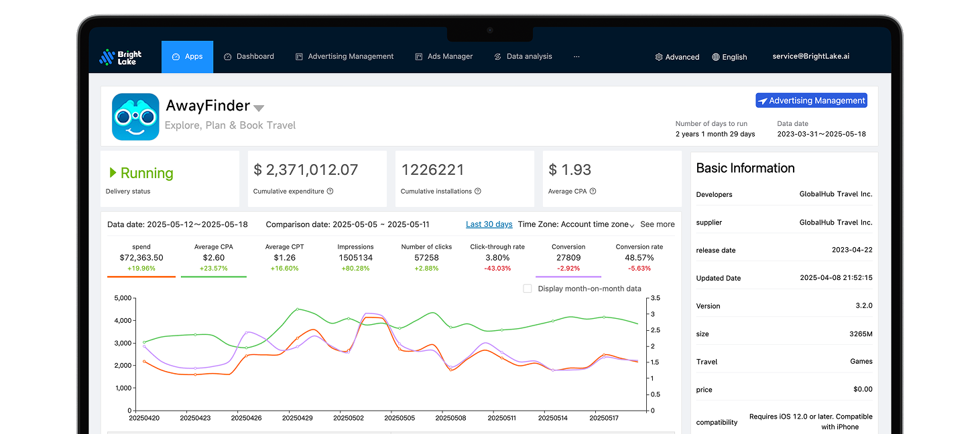Screen dimensions: 980x434
Task: Click the help icon beside Average CPA
Action: [593, 192]
